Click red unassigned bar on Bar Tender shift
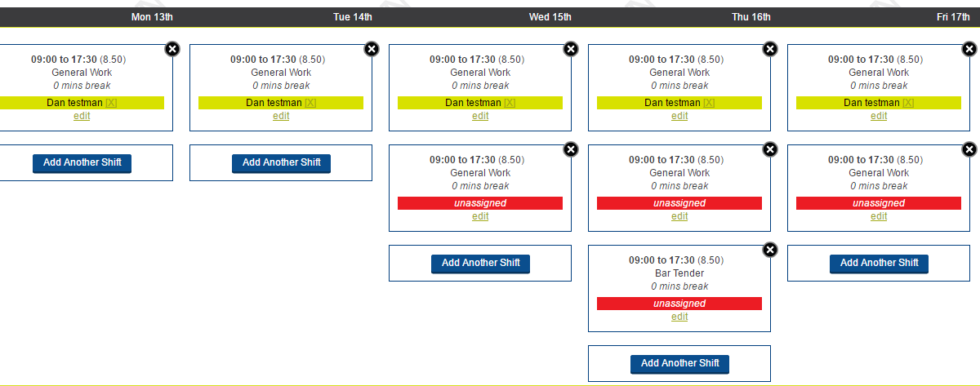 pyautogui.click(x=679, y=304)
